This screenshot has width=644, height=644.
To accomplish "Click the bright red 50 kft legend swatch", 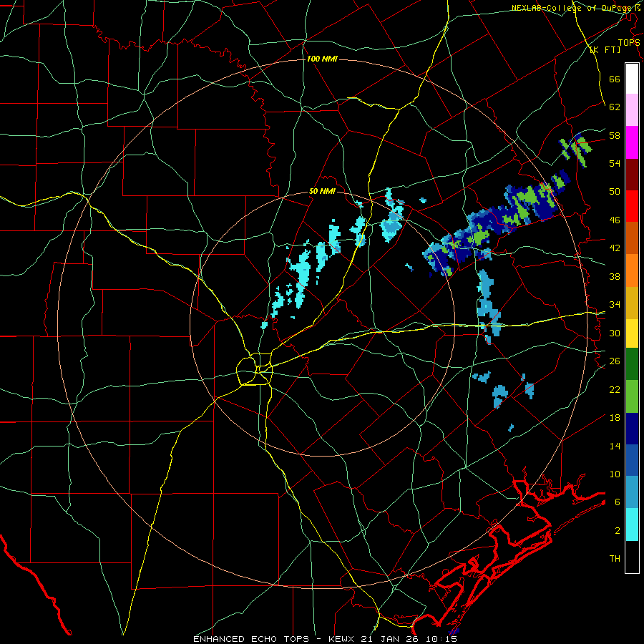I will tap(632, 206).
